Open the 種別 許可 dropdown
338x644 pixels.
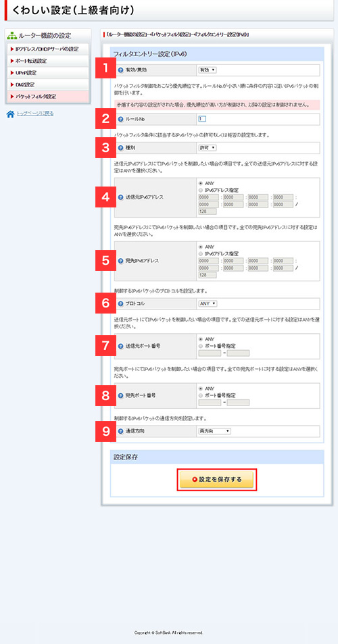click(208, 147)
